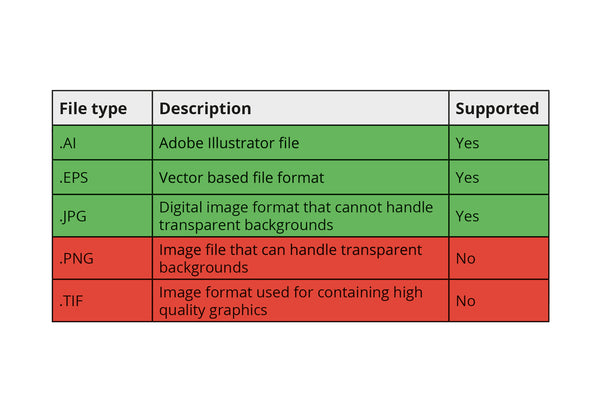
Task: Click the 'Supported' column header
Action: [497, 108]
